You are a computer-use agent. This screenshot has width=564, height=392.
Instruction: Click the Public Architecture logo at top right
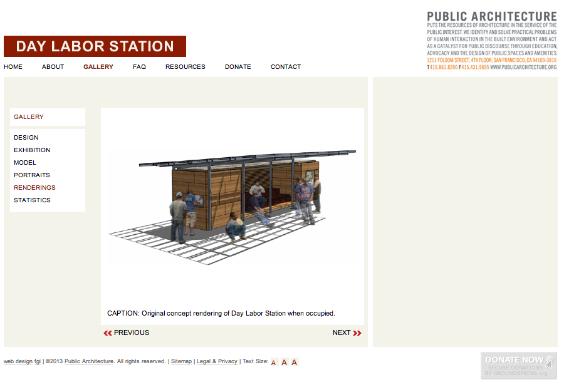(491, 40)
